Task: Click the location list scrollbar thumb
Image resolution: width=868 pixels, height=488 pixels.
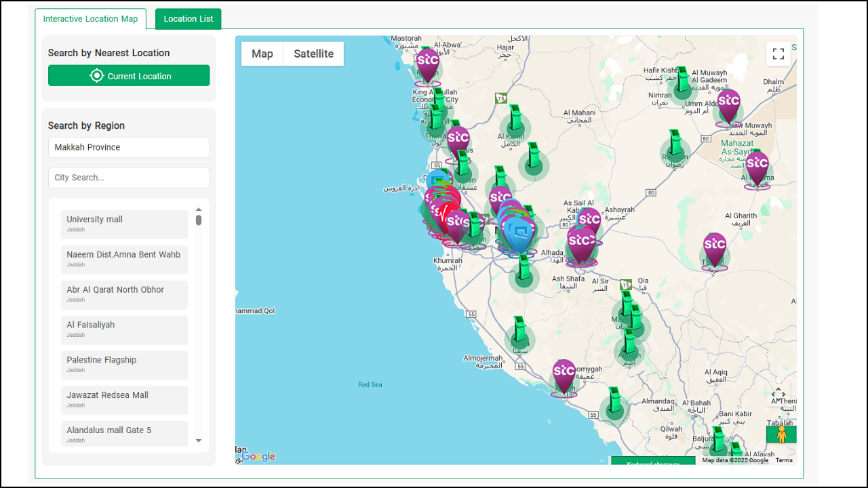Action: click(x=199, y=220)
